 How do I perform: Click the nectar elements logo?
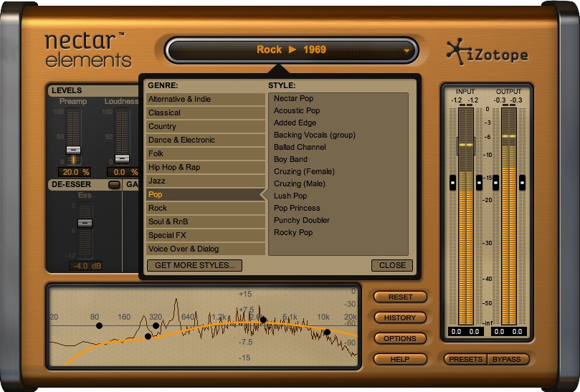pos(88,50)
